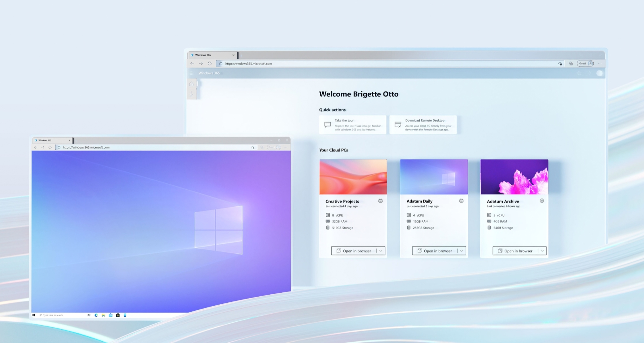Expand dropdown arrow beside Adatum Archive Open in browser
Image resolution: width=644 pixels, height=343 pixels.
click(542, 251)
